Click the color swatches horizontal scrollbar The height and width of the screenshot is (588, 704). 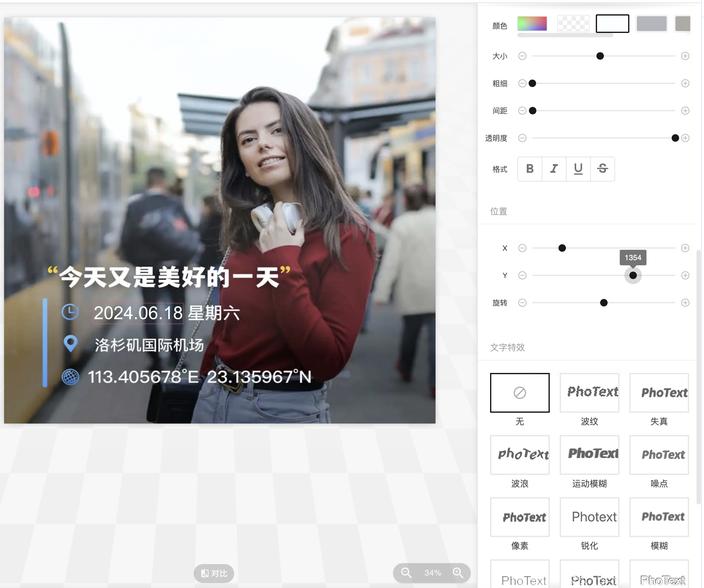565,35
